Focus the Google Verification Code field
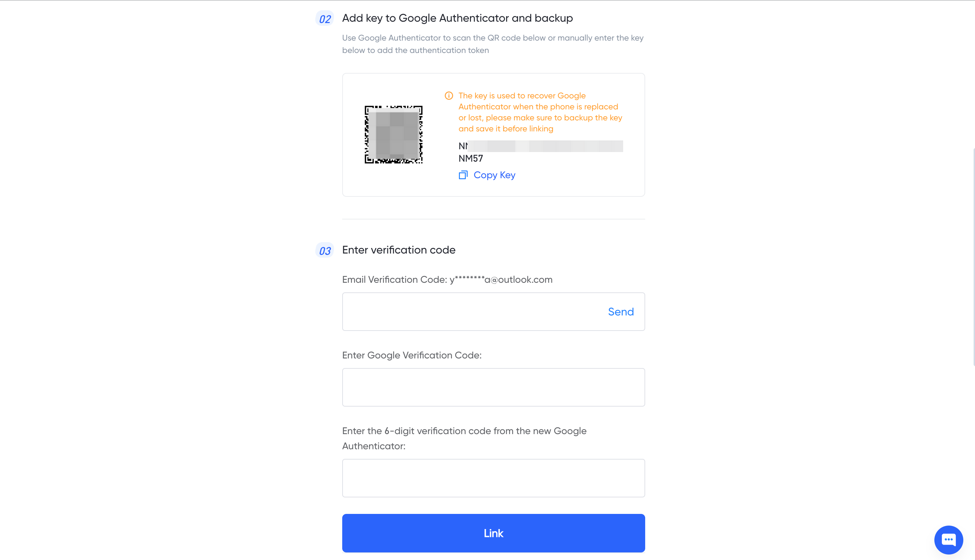This screenshot has height=560, width=975. point(493,387)
